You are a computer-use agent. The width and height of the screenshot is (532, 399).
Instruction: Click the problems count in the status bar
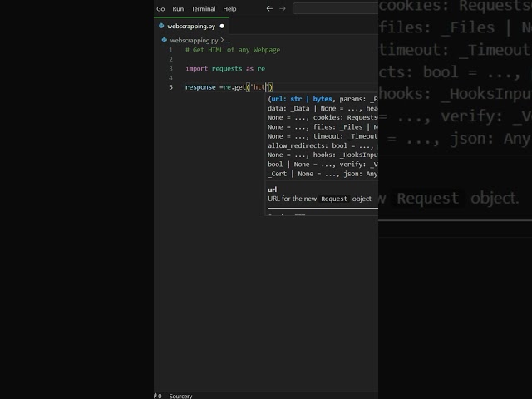[x=158, y=396]
